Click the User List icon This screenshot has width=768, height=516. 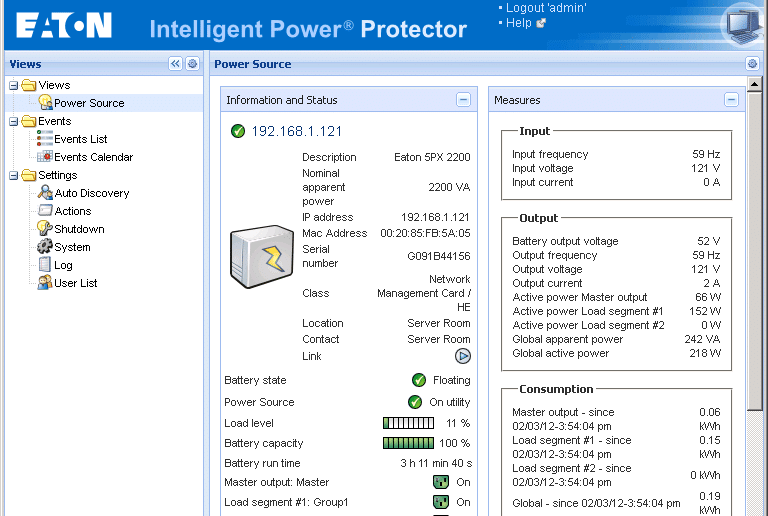coord(45,282)
